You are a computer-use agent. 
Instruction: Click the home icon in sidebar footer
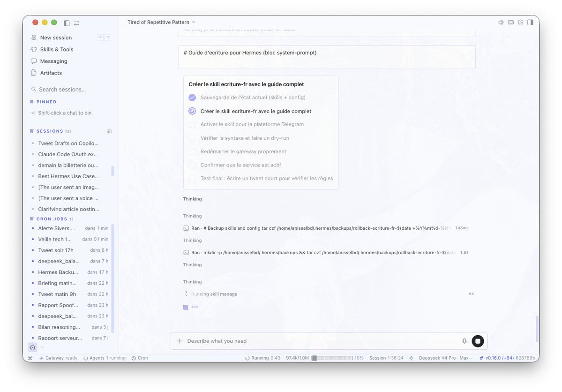[33, 347]
